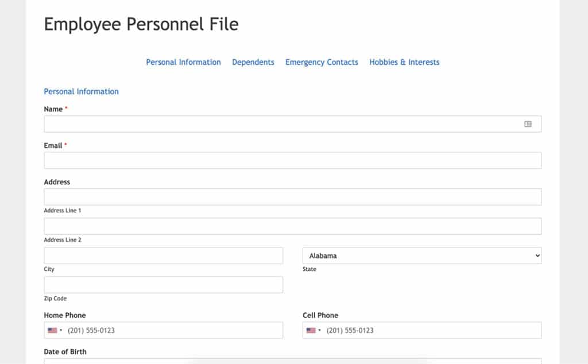Screen dimensions: 588x364
Task: Click the US flag icon on Cell Phone
Action: [x=312, y=330]
